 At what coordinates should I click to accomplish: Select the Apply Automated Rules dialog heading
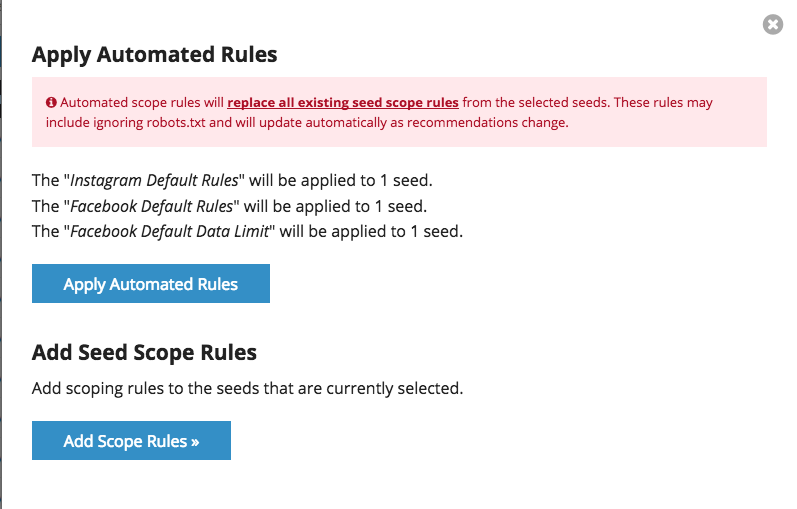(155, 55)
